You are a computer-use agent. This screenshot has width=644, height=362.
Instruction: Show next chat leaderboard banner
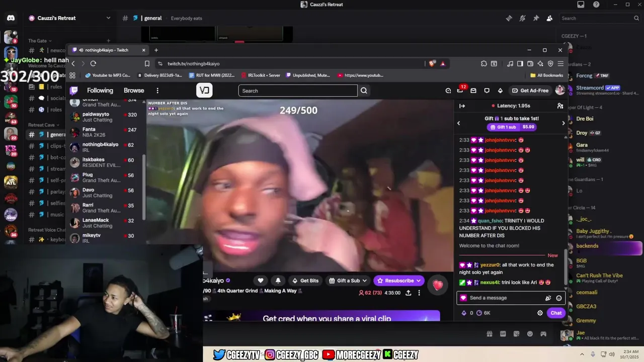[x=563, y=123]
